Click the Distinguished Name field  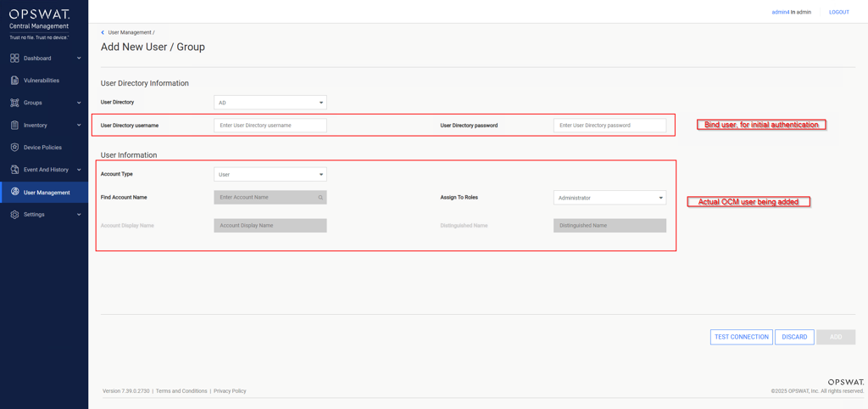[x=610, y=226]
